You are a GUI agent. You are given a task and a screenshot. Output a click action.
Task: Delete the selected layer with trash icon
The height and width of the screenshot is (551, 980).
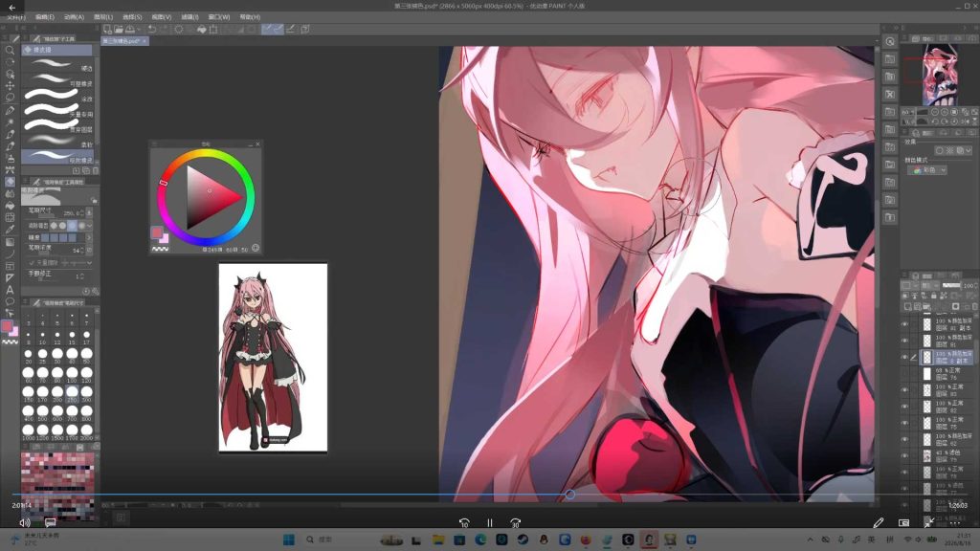point(975,307)
